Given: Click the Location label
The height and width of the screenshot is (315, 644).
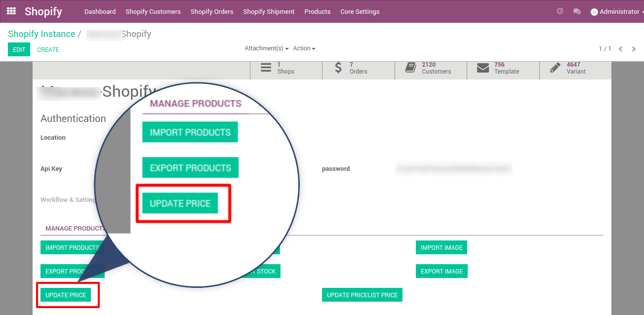Looking at the screenshot, I should point(53,138).
